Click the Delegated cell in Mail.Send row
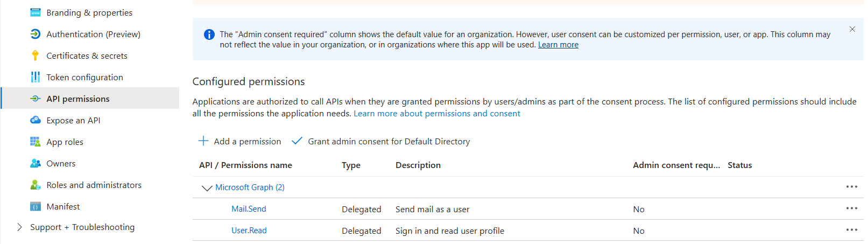Screen dimensions: 868x244 pos(362,210)
